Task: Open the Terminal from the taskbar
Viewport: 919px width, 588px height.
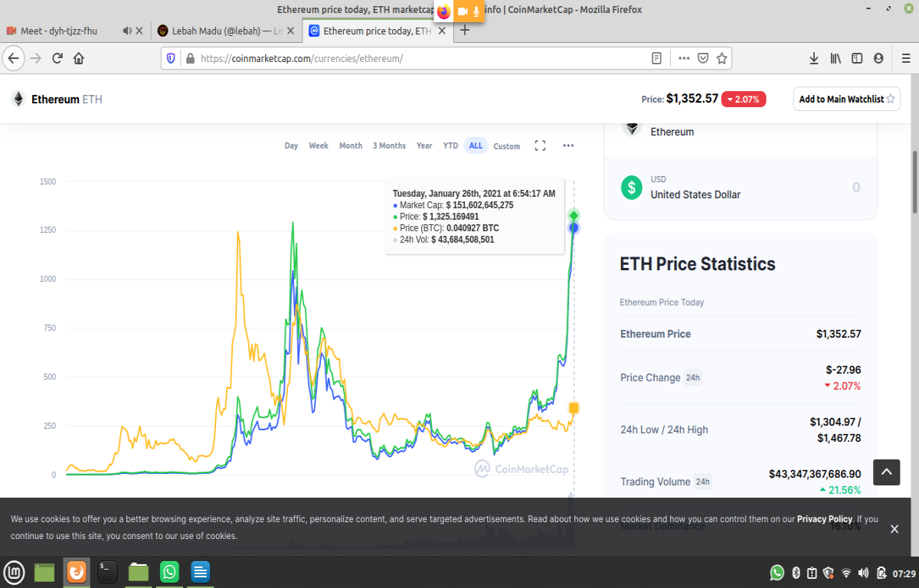Action: 107,572
